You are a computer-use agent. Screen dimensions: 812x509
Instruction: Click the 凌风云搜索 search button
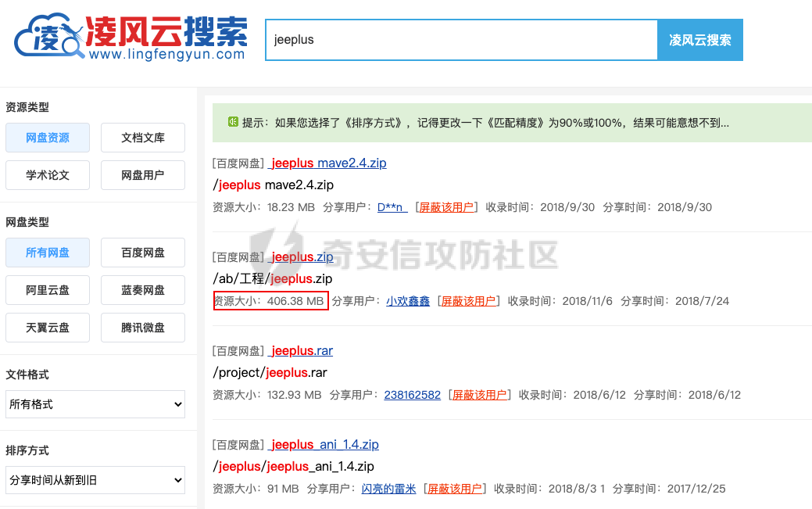[699, 40]
